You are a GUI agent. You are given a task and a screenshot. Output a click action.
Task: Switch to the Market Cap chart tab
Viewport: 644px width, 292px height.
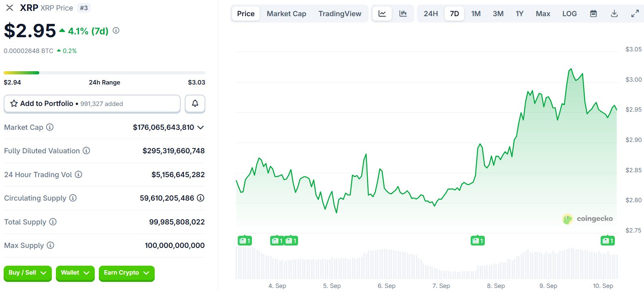click(286, 14)
